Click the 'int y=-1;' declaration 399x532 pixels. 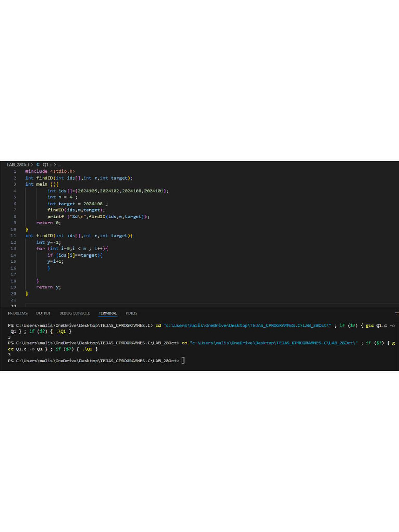pos(49,242)
